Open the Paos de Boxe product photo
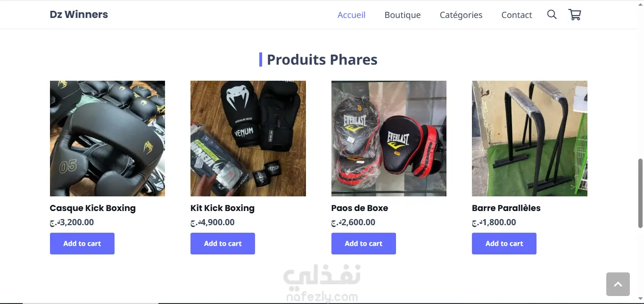 tap(389, 138)
